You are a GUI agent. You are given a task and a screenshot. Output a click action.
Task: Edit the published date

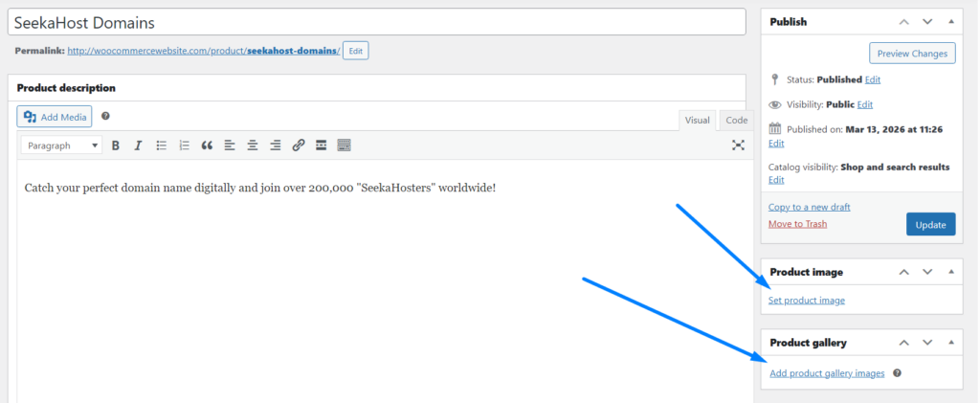pyautogui.click(x=776, y=143)
